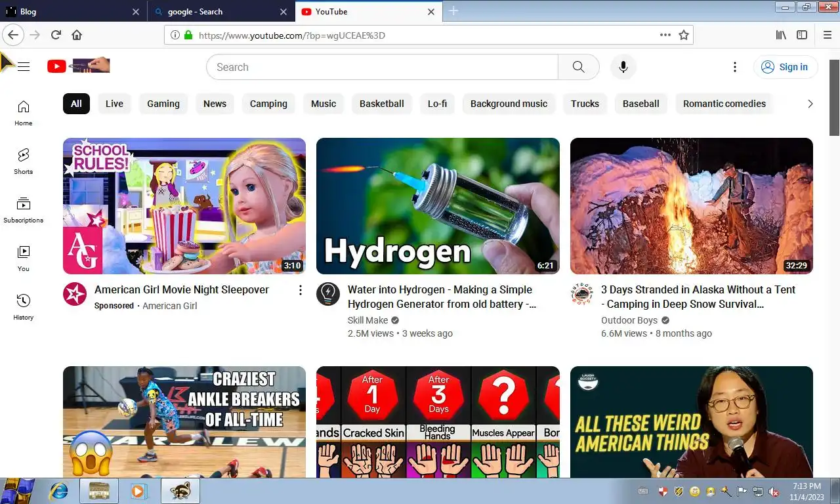Click the muted volume tray icon
The image size is (840, 504).
[x=774, y=491]
